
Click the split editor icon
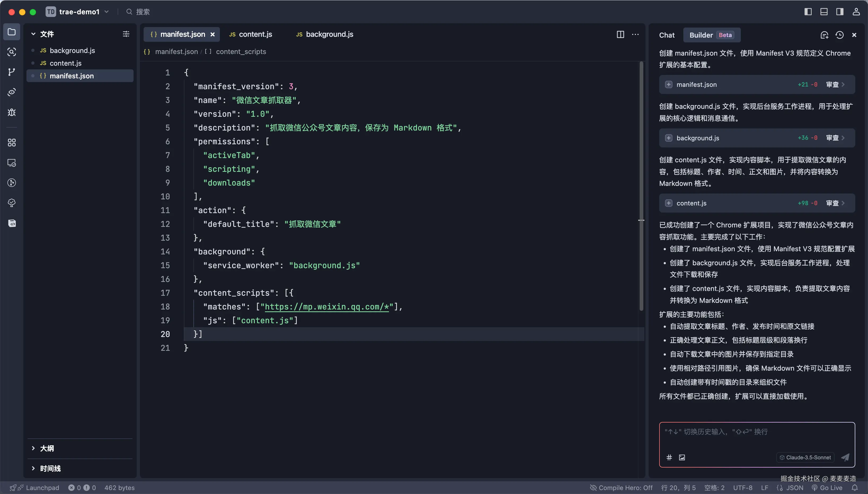(620, 34)
